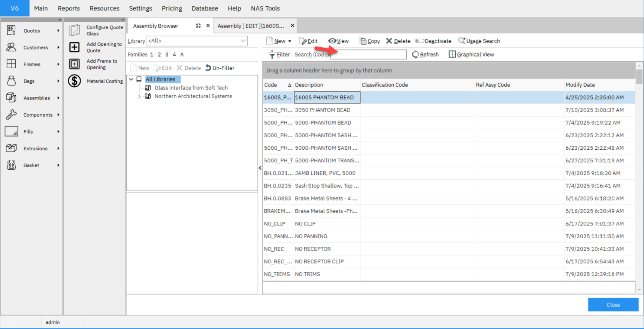644x329 pixels.
Task: Open Graphical View of assemblies
Action: pyautogui.click(x=471, y=54)
